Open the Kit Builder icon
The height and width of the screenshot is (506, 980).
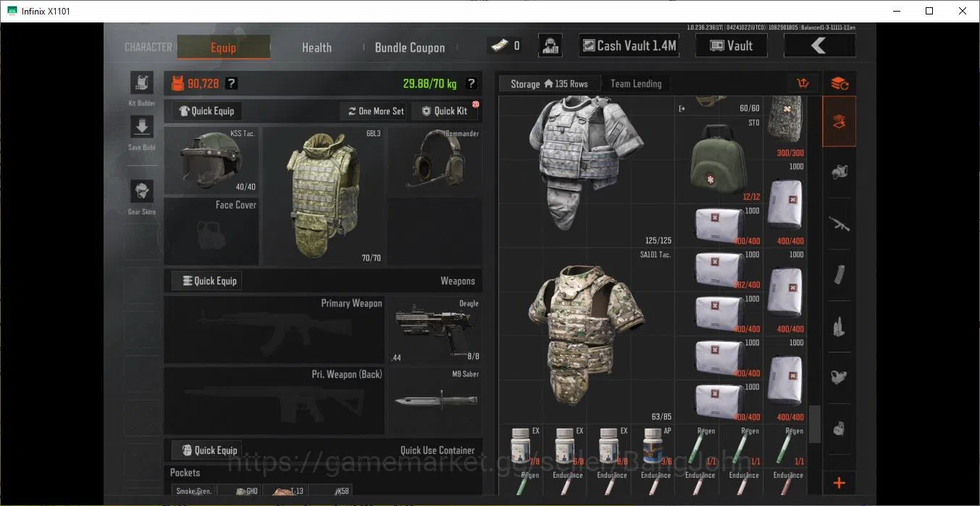pos(141,83)
